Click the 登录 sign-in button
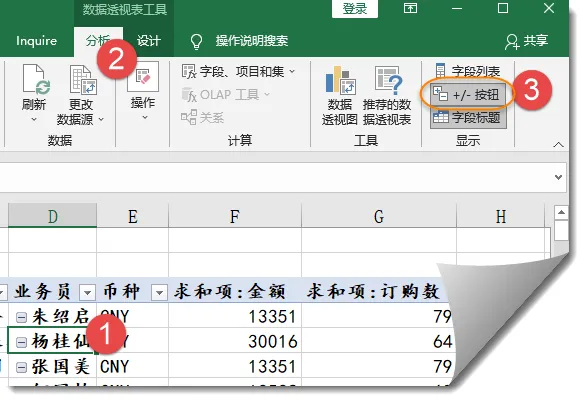The width and height of the screenshot is (584, 401). (x=355, y=9)
